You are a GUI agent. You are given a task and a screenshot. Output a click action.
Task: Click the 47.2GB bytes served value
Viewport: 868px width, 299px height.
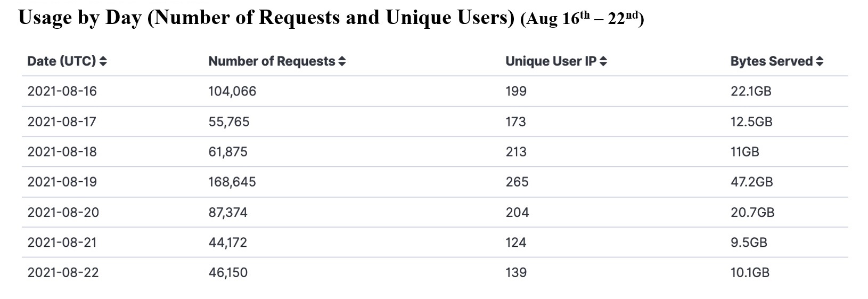[751, 182]
